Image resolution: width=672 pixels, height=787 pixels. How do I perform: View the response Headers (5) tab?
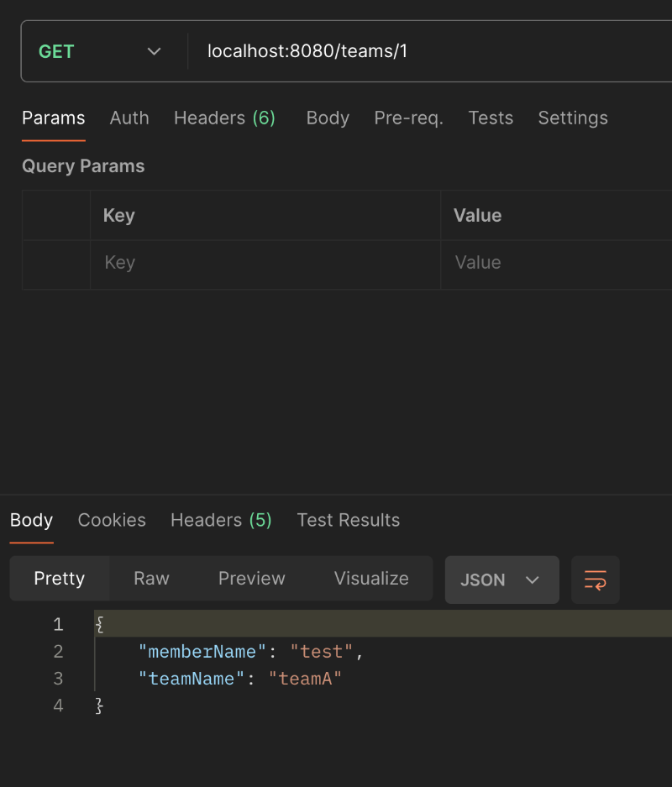click(221, 521)
